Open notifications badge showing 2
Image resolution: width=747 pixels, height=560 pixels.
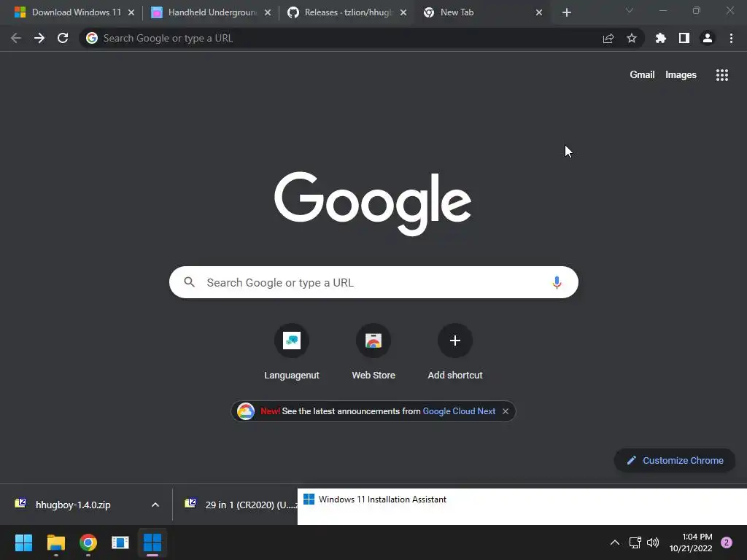[x=726, y=542]
